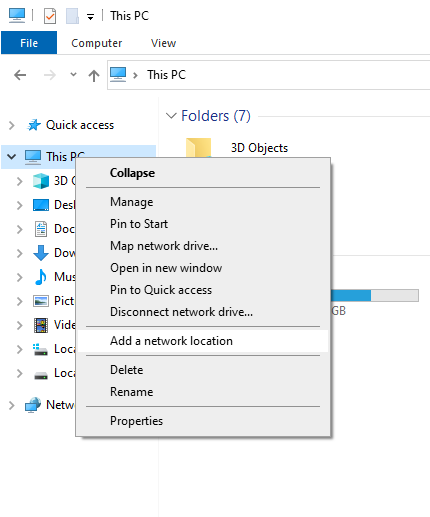Click the address bar breadcrumb chevron
Screen dimensions: 430x517
(135, 75)
